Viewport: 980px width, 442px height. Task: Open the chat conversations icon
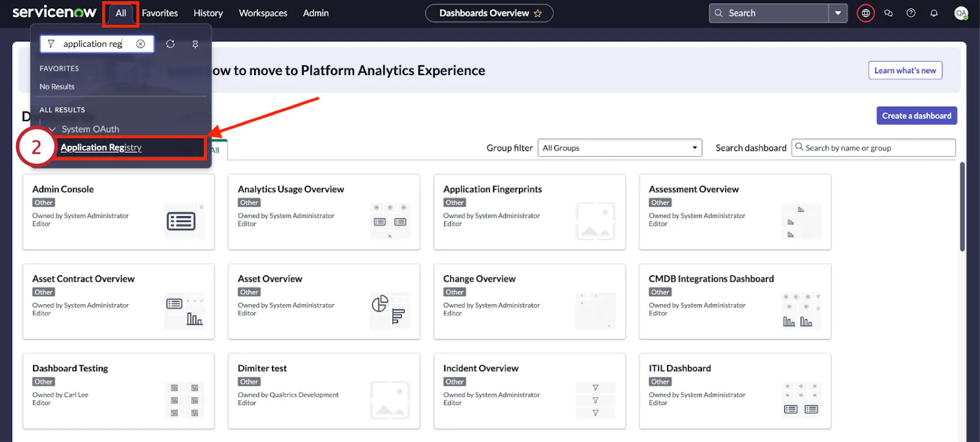click(x=888, y=13)
